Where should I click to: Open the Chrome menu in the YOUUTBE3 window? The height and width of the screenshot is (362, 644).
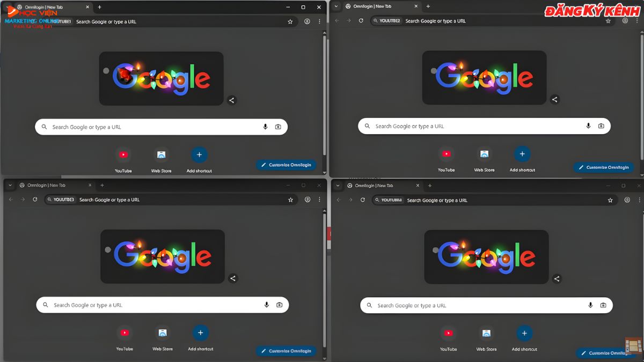319,200
